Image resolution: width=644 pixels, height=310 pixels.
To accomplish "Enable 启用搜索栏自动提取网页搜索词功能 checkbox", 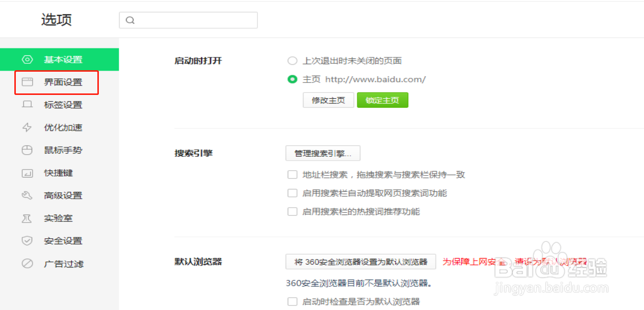I will (292, 193).
